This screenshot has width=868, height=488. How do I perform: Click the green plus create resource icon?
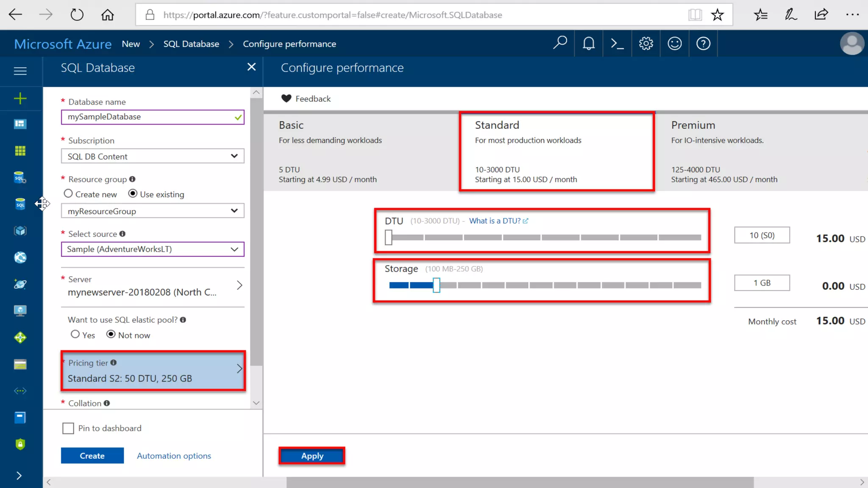[20, 98]
